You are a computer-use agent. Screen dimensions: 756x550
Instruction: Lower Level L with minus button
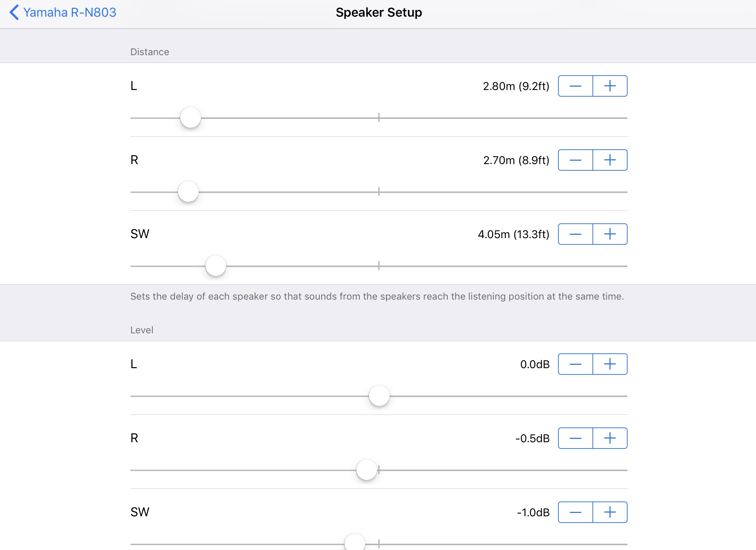[575, 364]
